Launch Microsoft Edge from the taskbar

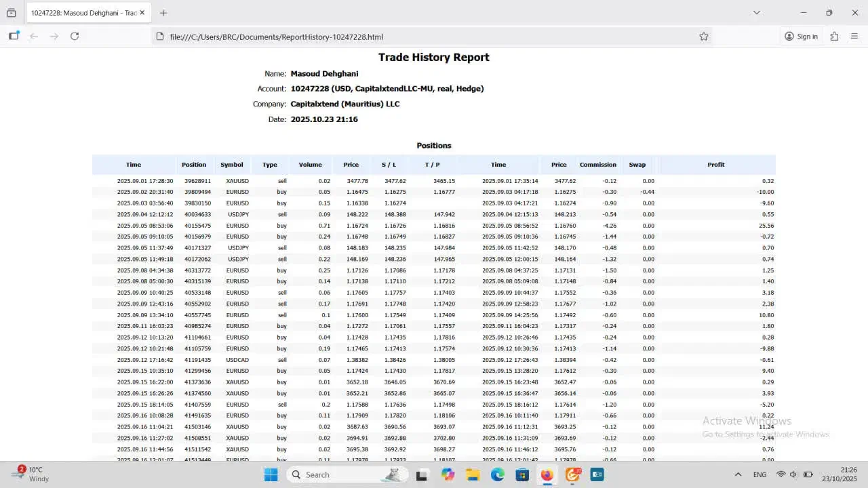tap(497, 475)
